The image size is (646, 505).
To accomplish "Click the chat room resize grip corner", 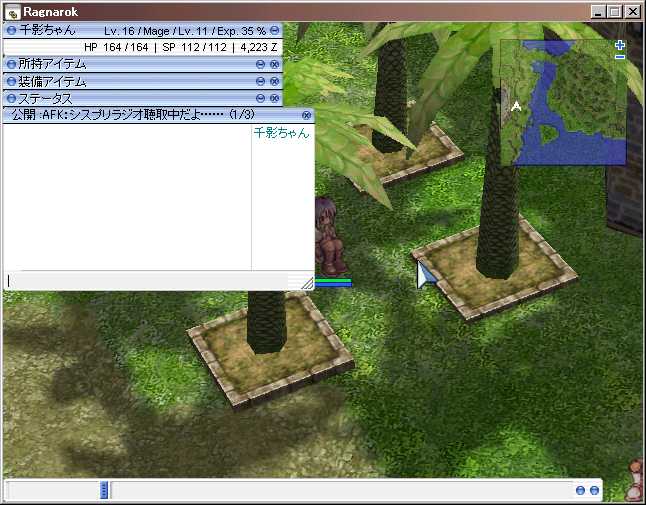I will pyautogui.click(x=307, y=283).
